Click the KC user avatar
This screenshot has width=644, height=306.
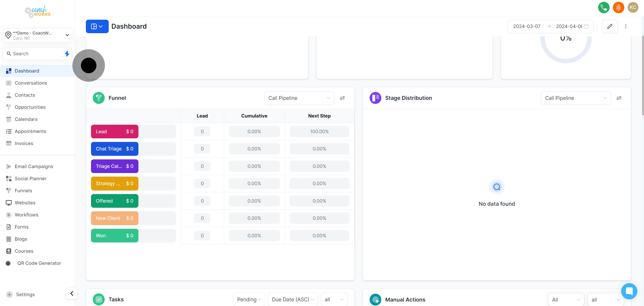[x=633, y=7]
